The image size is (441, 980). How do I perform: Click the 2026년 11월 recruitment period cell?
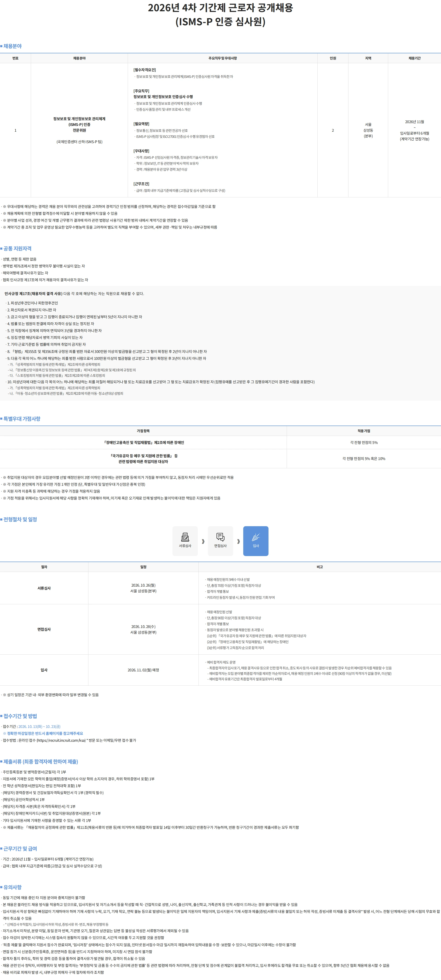click(414, 130)
